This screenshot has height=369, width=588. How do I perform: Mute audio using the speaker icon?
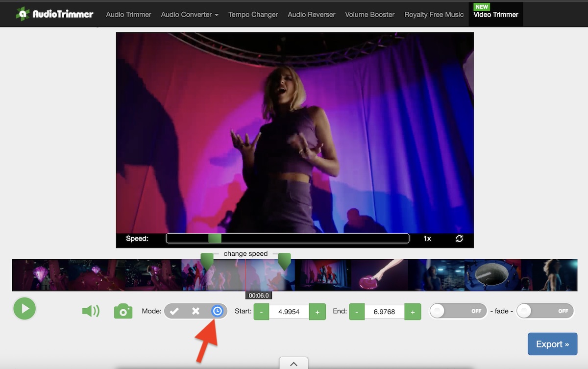pos(90,310)
